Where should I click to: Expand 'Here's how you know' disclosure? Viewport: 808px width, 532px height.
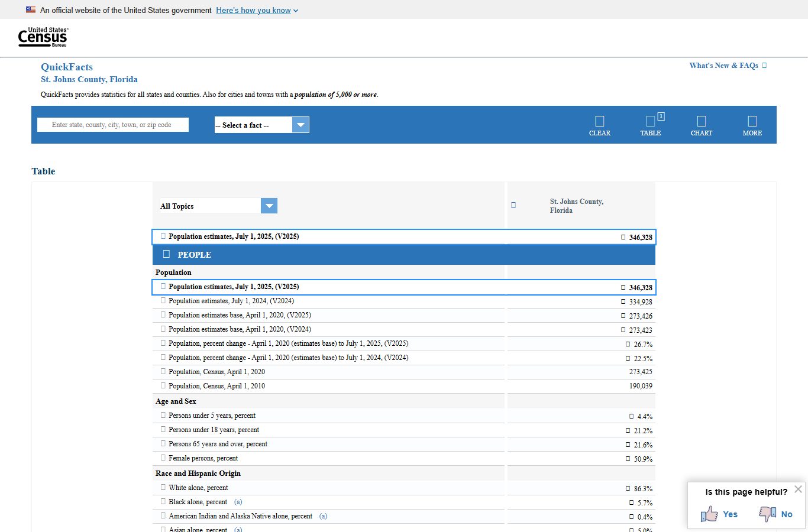coord(257,10)
